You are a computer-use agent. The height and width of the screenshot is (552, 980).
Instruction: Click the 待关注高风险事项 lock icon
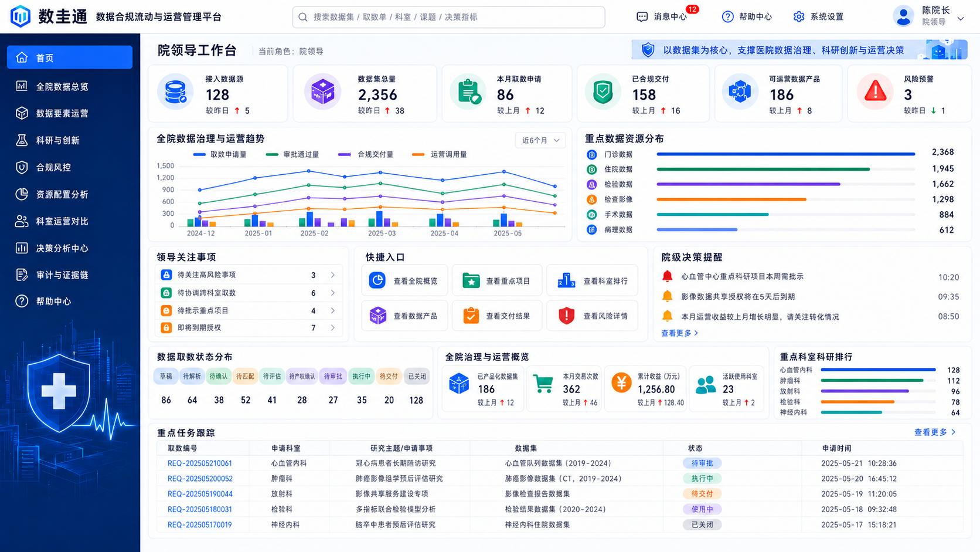pos(166,275)
